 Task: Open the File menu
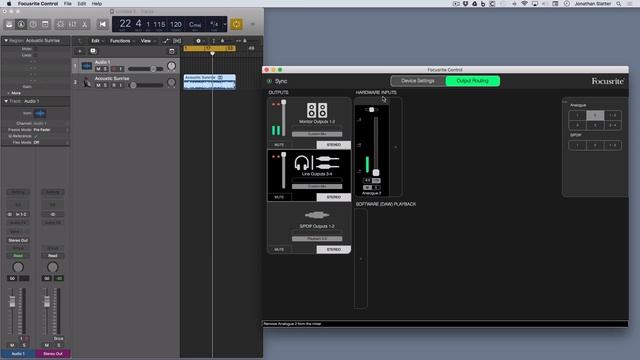click(68, 4)
